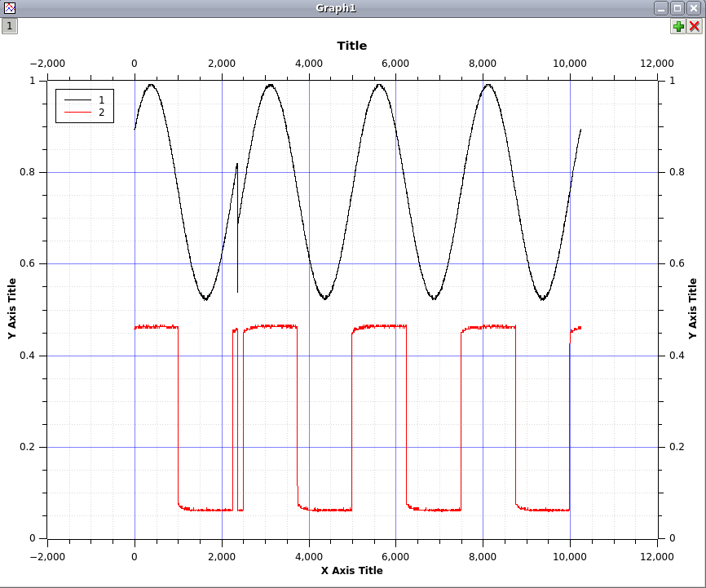Click top axis label "10,000"
The height and width of the screenshot is (588, 706).
pyautogui.click(x=570, y=64)
